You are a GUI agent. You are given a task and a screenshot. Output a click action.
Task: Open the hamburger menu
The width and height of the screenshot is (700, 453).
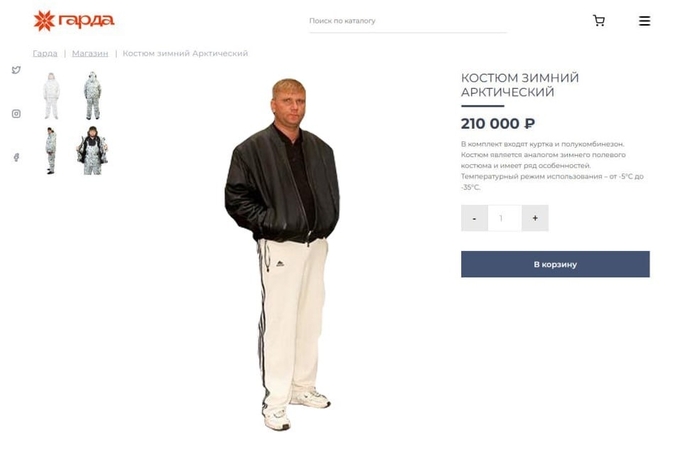click(644, 21)
